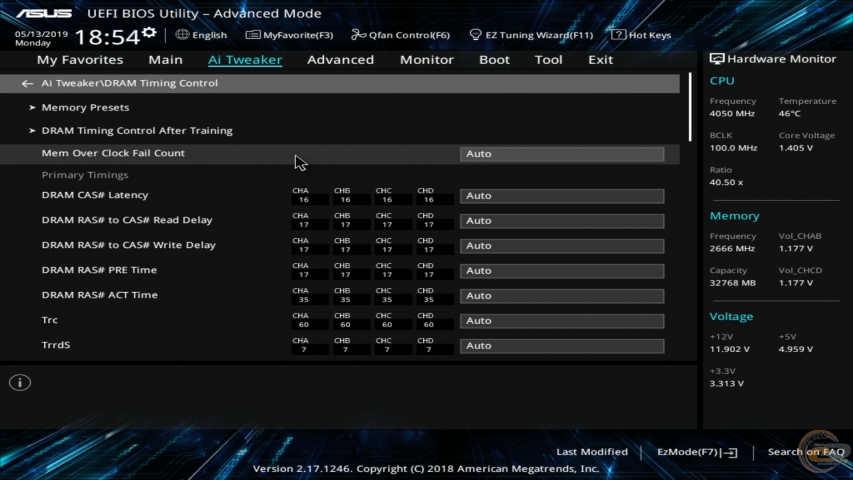
Task: Click the DRAM RAS# PRE Time label
Action: 99,270
